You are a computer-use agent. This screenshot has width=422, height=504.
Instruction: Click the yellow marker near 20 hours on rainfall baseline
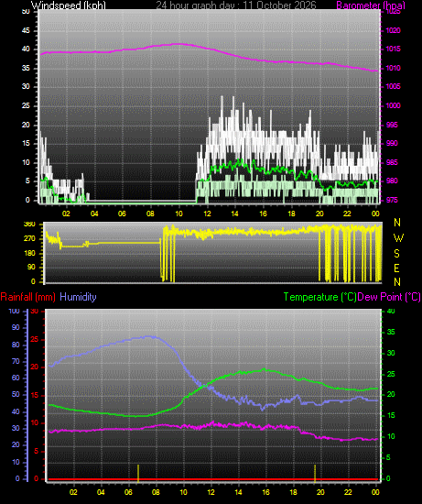tap(315, 473)
